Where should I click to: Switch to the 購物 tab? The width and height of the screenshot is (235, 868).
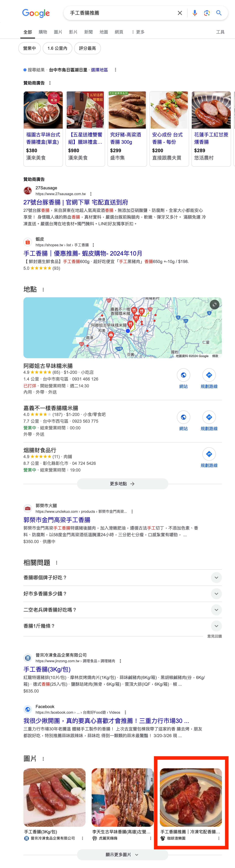(x=43, y=32)
